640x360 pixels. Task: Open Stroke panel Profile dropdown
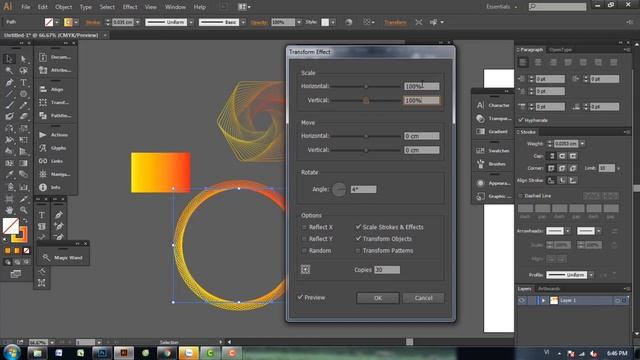point(591,275)
